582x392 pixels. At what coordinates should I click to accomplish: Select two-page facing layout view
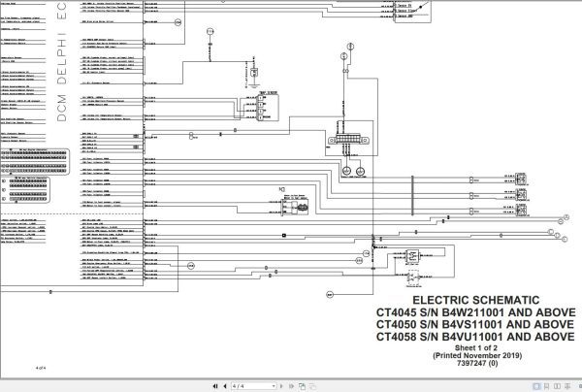(557, 386)
